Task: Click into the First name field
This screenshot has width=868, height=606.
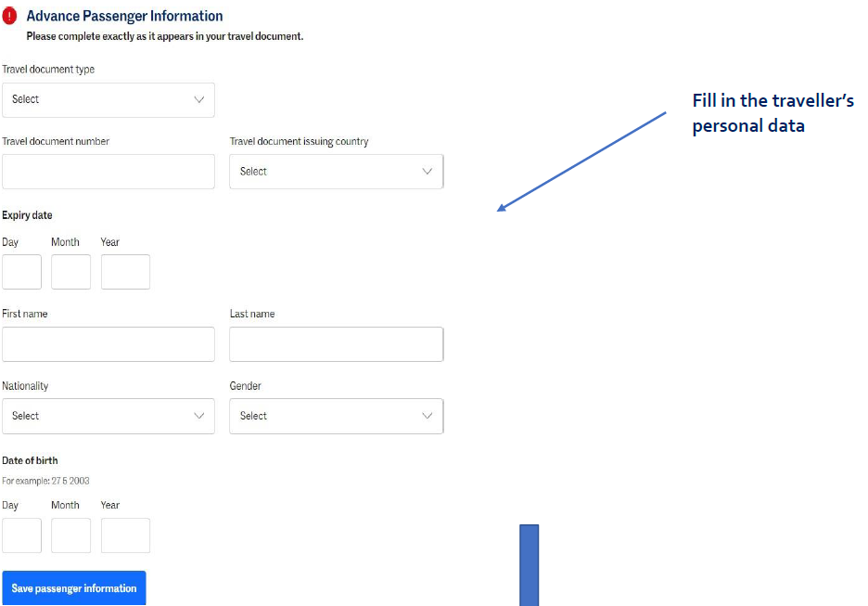Action: pyautogui.click(x=108, y=344)
